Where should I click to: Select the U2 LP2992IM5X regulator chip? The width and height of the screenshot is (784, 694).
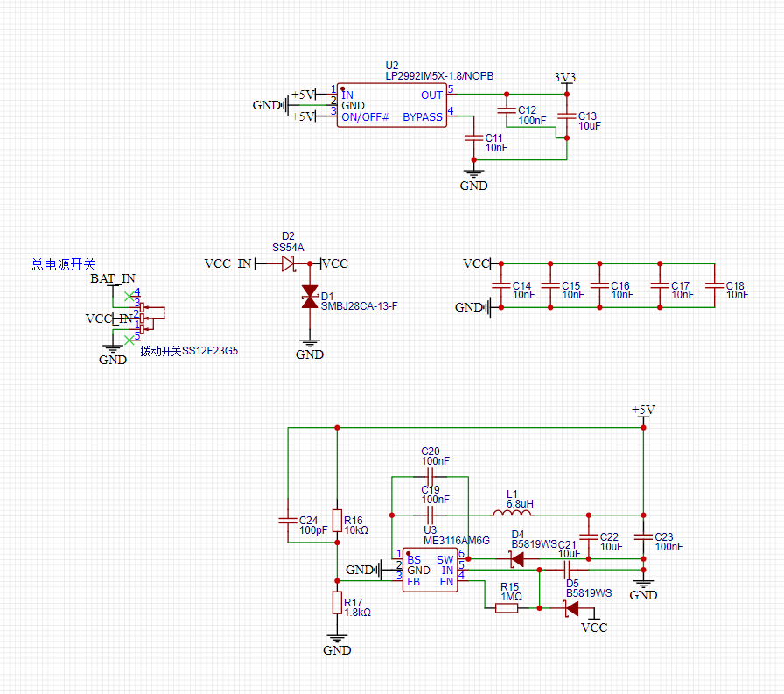392,106
